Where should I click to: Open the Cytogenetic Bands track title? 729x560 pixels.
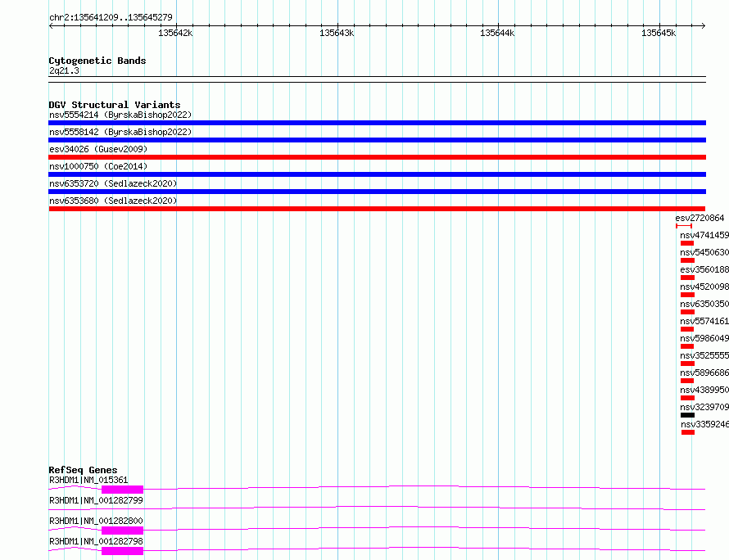(97, 61)
